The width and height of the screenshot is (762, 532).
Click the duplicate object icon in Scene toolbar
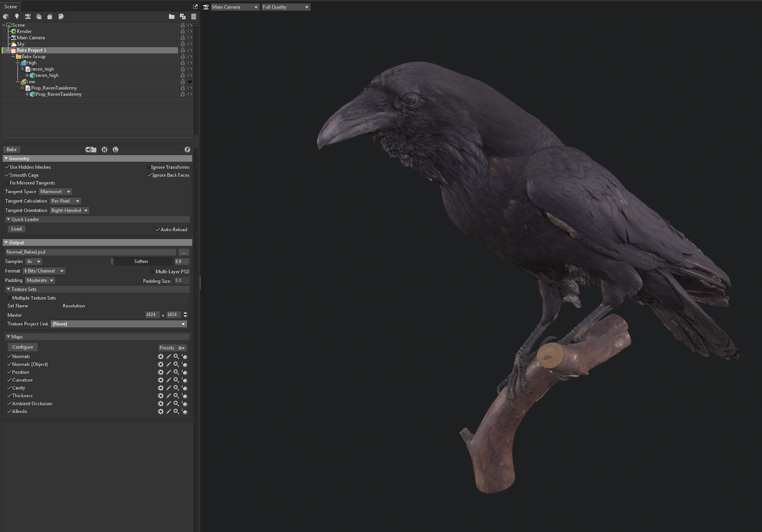[x=182, y=17]
